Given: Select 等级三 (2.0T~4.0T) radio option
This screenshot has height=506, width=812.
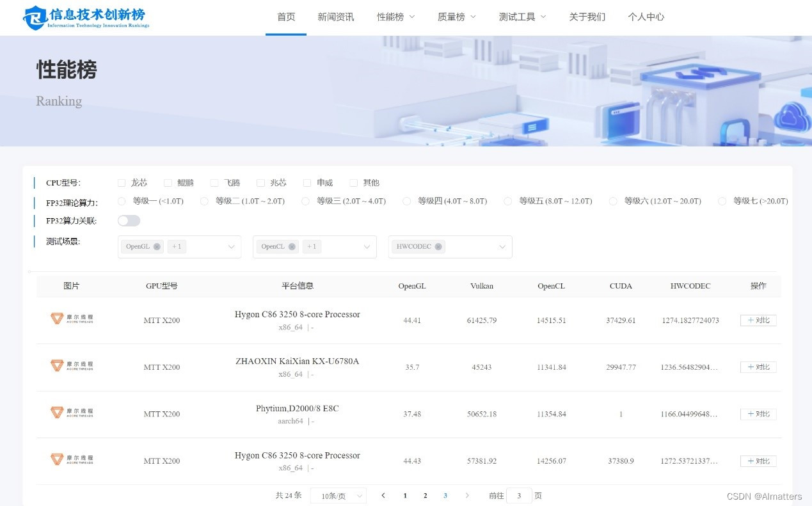Looking at the screenshot, I should pyautogui.click(x=305, y=201).
